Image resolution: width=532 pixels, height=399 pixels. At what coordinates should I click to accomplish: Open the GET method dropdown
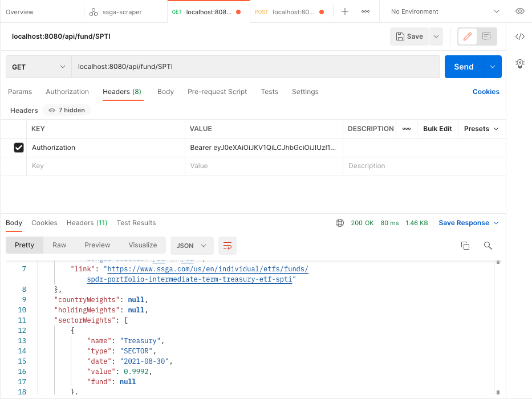[x=39, y=67]
